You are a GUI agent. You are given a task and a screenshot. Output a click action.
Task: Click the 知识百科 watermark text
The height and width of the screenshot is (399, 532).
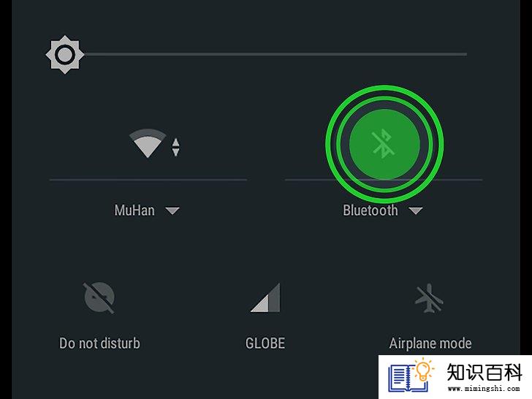click(484, 372)
